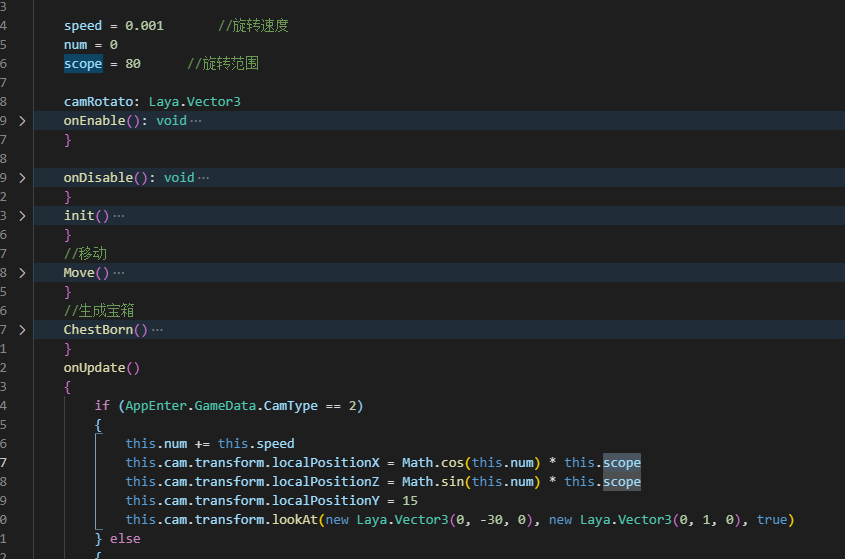
Task: Click the Laya.Vector3 type after camRotato
Action: (195, 102)
